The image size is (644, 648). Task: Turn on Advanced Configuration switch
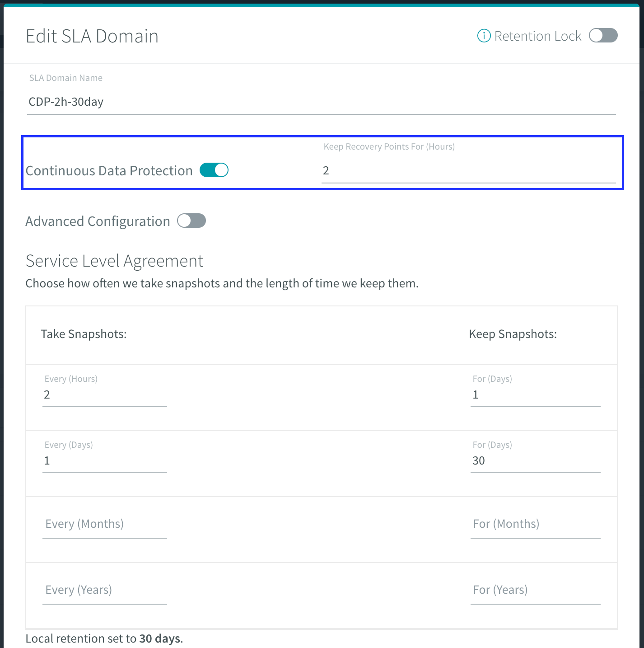(191, 221)
